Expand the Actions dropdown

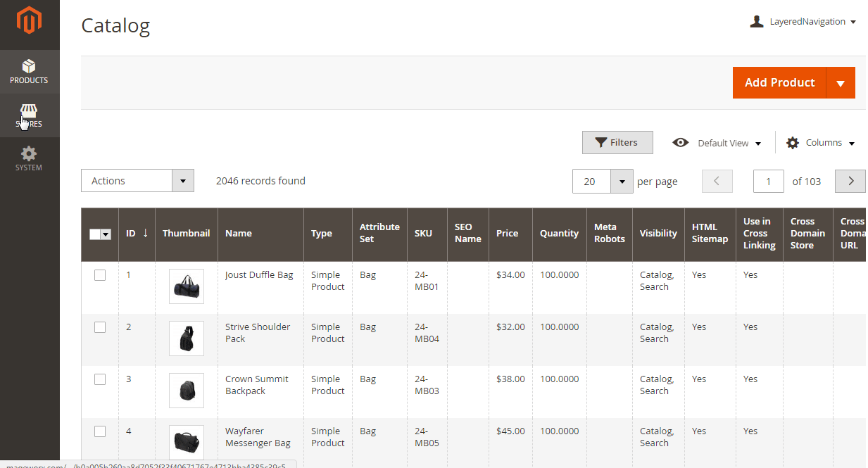(x=182, y=181)
